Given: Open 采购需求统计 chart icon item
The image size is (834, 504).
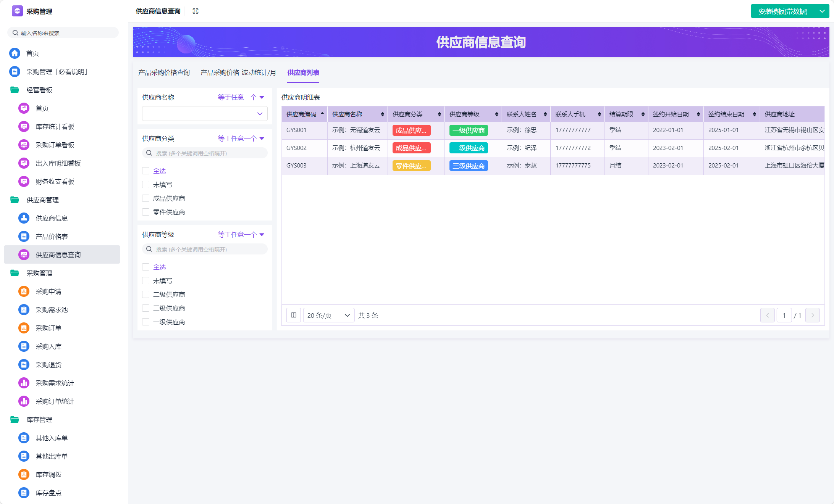Looking at the screenshot, I should 24,383.
